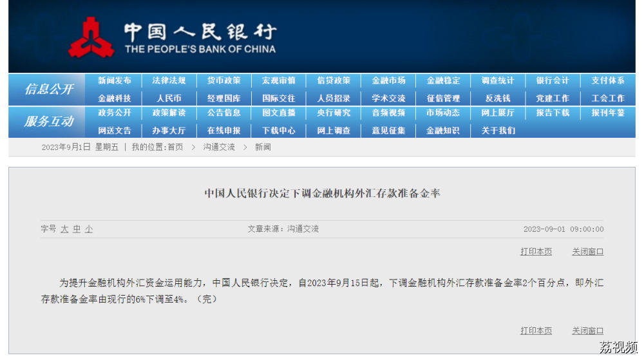644x360 pixels.
Task: Open 金融科技 menu item
Action: click(114, 99)
